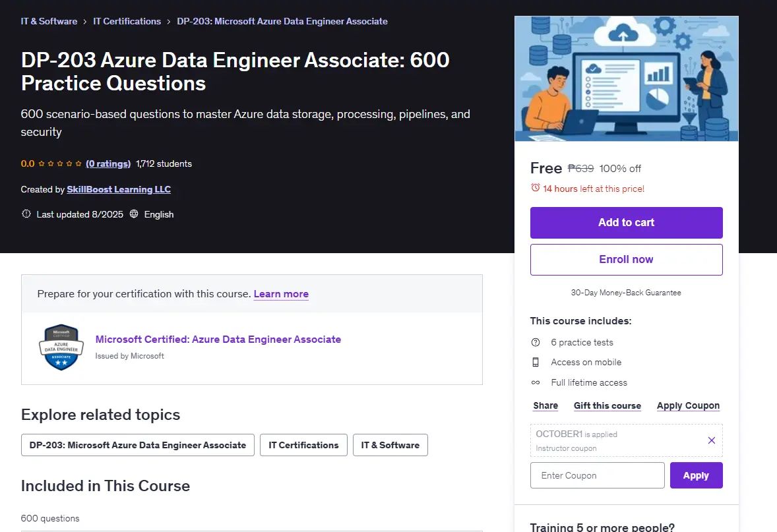Select the IT Certifications topic chip
This screenshot has width=777, height=532.
pos(304,445)
